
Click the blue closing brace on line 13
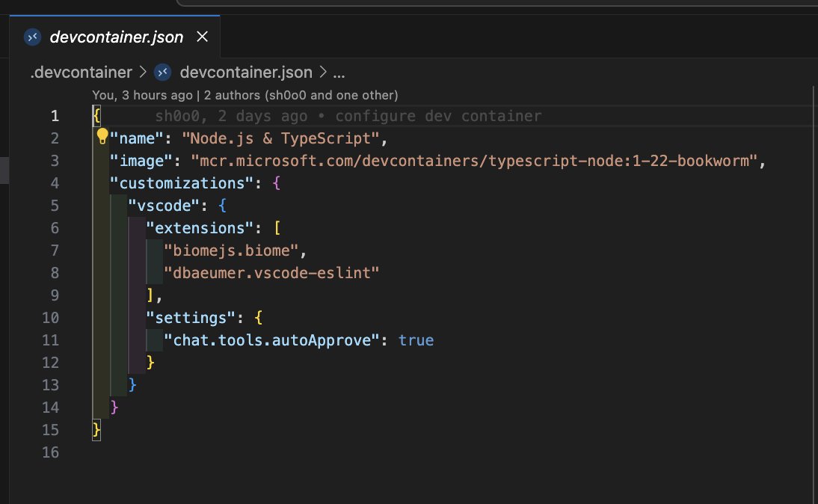pyautogui.click(x=132, y=385)
